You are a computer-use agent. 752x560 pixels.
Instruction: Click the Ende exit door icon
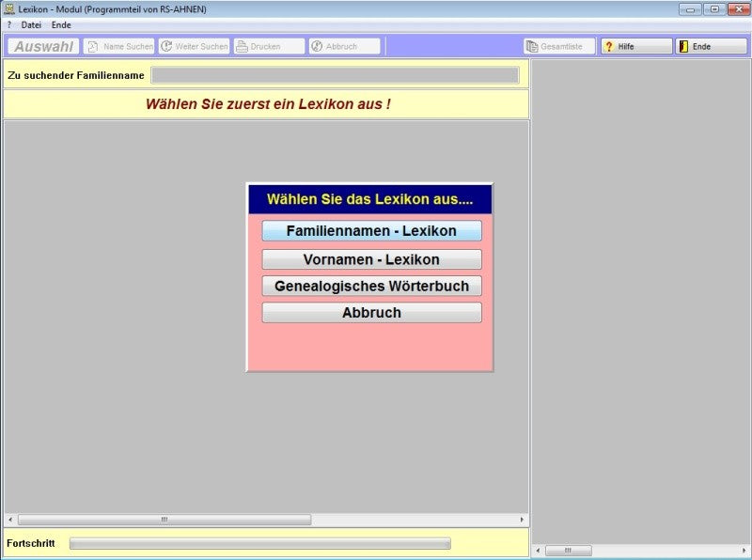tap(684, 46)
